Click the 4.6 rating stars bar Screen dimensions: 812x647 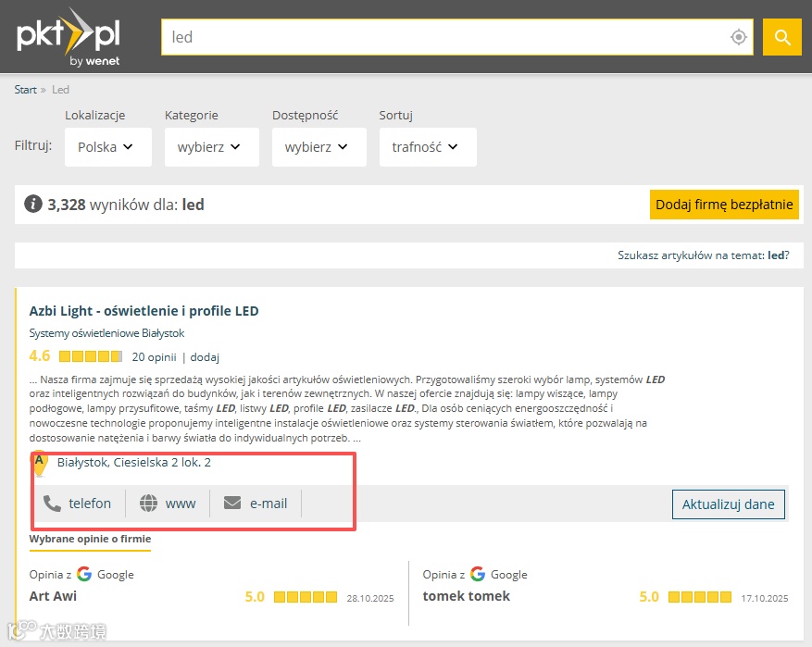coord(91,356)
